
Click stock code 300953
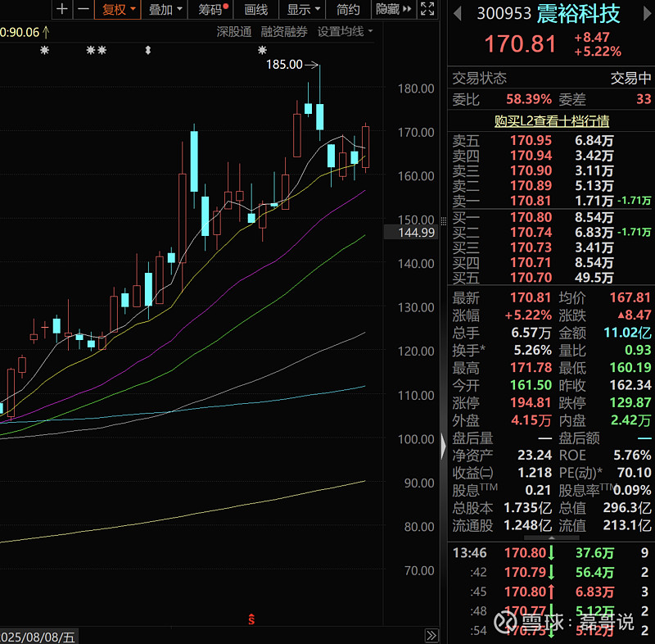point(504,14)
